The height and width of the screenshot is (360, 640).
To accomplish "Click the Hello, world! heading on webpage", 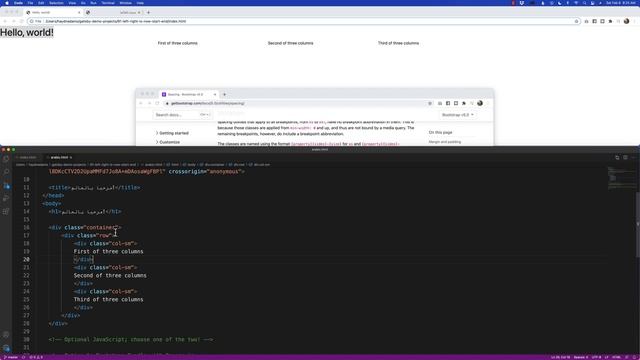I will pos(27,33).
